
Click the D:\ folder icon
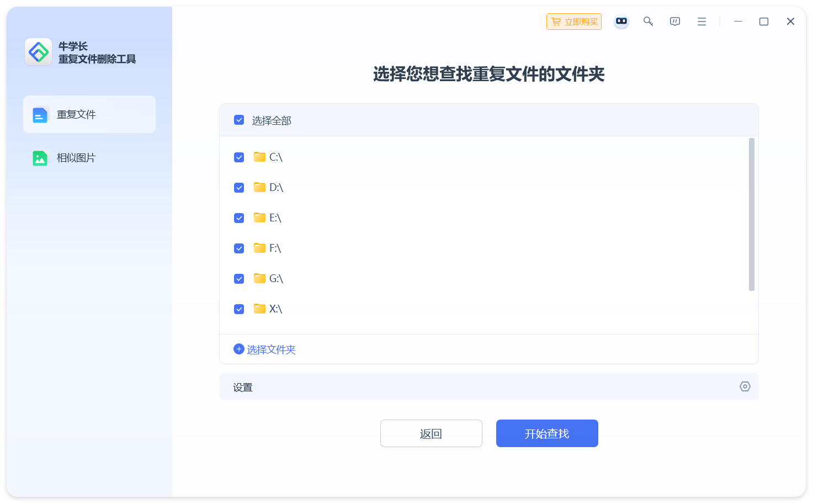coord(259,187)
